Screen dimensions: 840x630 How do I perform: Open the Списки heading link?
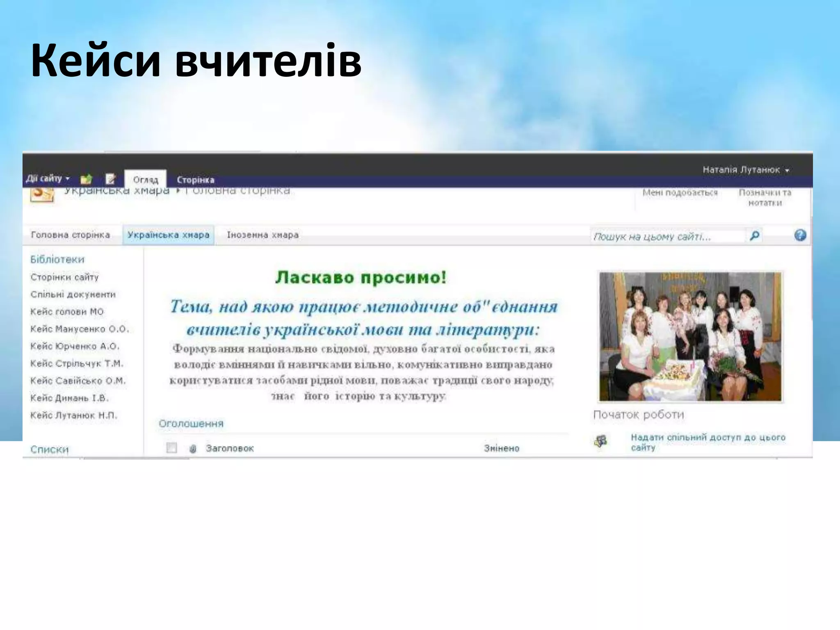click(50, 449)
